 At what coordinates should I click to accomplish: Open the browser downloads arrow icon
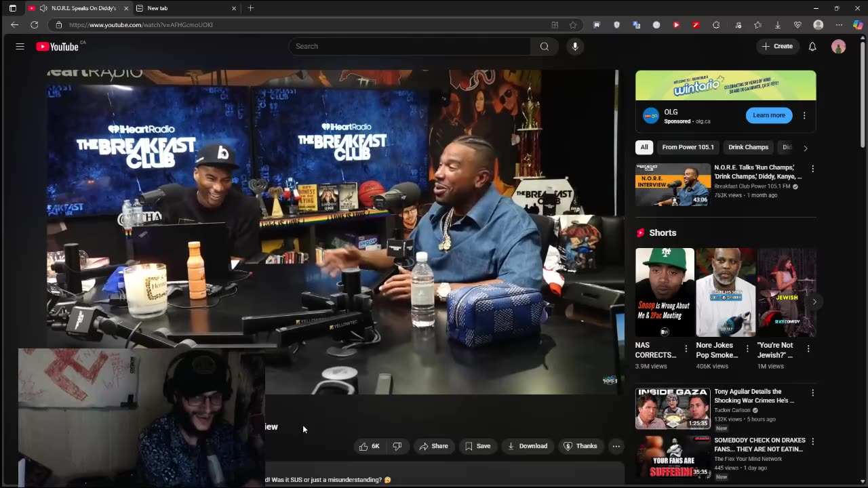778,25
